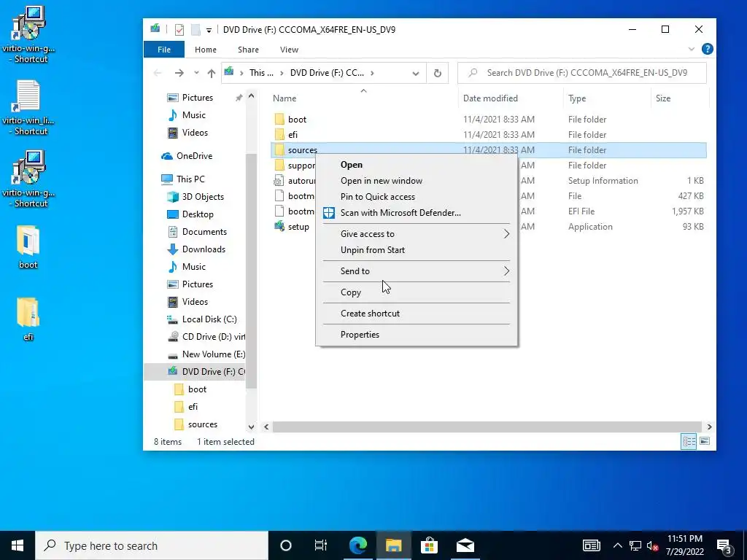Click the taskbar search box
The height and width of the screenshot is (560, 747).
pyautogui.click(x=152, y=545)
